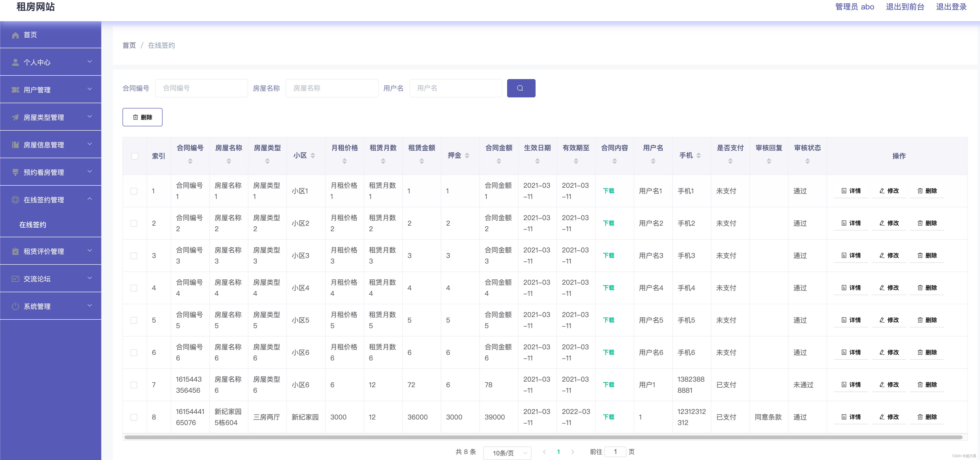Check the row 4 checkbox
The height and width of the screenshot is (460, 980).
[x=134, y=288]
